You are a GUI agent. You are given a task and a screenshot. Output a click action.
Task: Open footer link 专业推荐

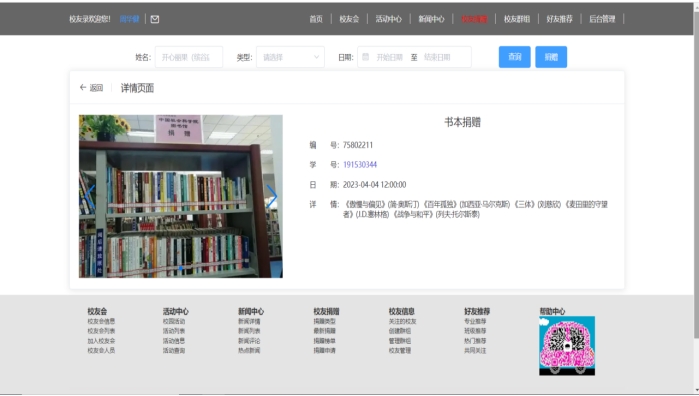[475, 321]
